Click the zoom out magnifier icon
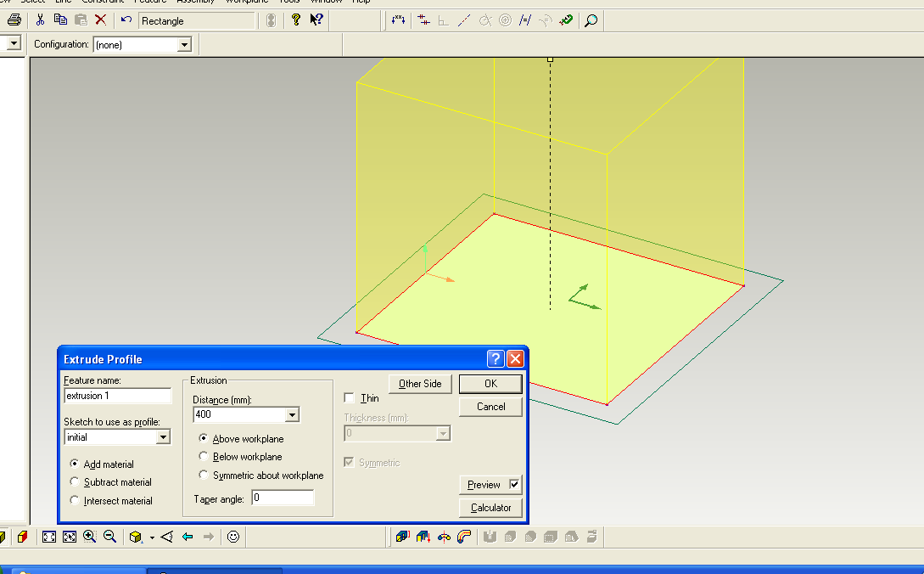Image resolution: width=924 pixels, height=574 pixels. [109, 537]
